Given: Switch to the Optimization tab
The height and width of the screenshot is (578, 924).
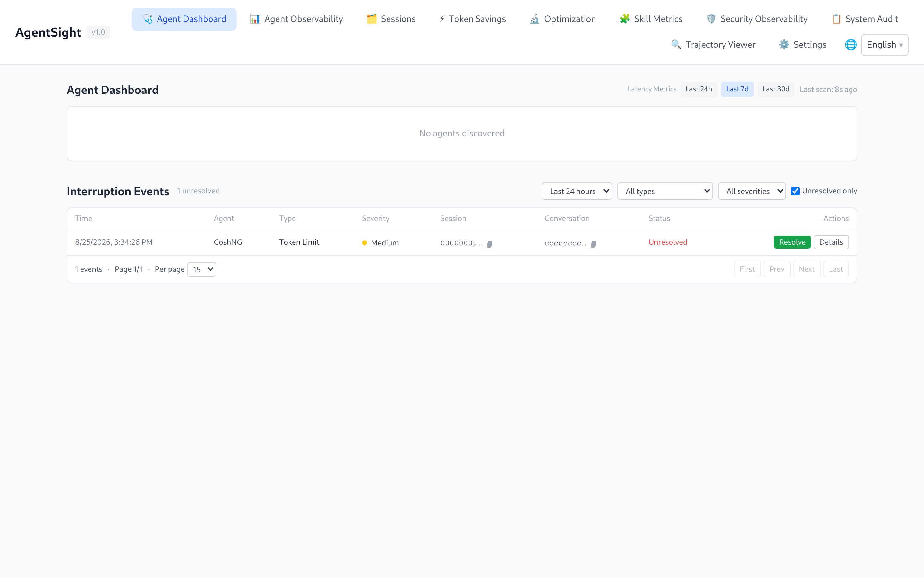Looking at the screenshot, I should point(563,19).
